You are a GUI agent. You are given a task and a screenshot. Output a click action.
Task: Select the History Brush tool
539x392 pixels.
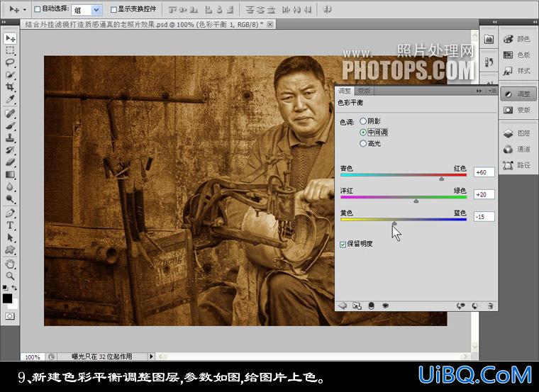click(10, 150)
